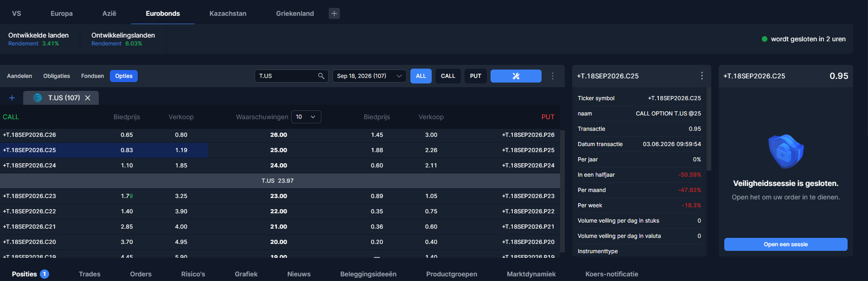Select Ontwikkelingslanden category
The height and width of the screenshot is (281, 868).
(x=123, y=39)
